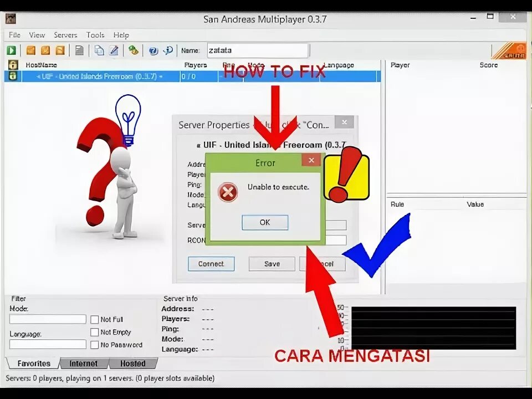Screen dimensions: 532x399
Task: Click the status bar servers summary text
Action: coord(110,378)
